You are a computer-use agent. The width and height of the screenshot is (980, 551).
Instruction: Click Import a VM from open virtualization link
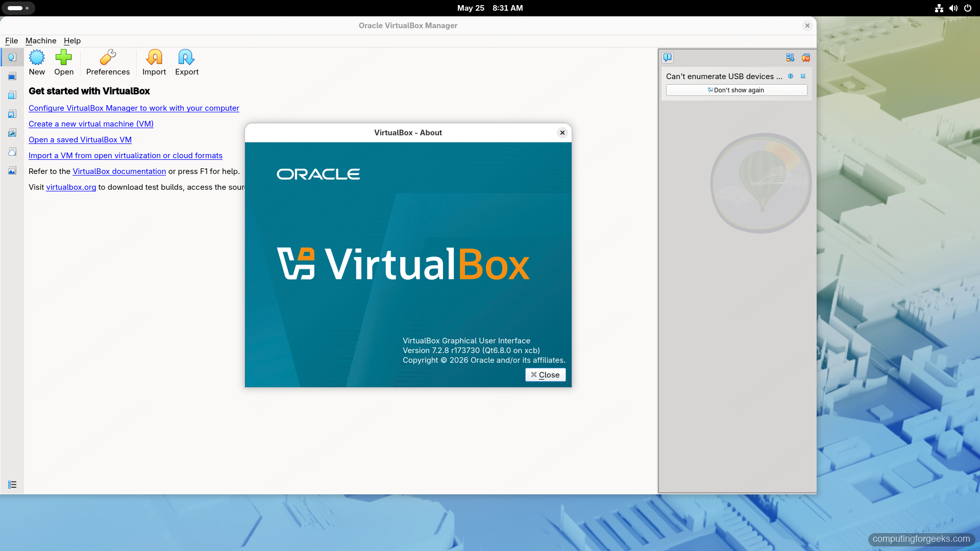tap(126, 156)
